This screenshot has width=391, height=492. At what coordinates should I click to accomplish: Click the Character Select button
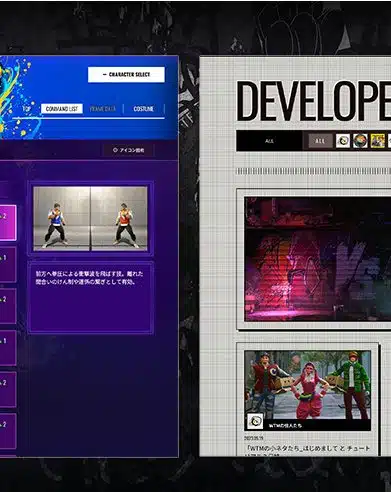[x=126, y=75]
